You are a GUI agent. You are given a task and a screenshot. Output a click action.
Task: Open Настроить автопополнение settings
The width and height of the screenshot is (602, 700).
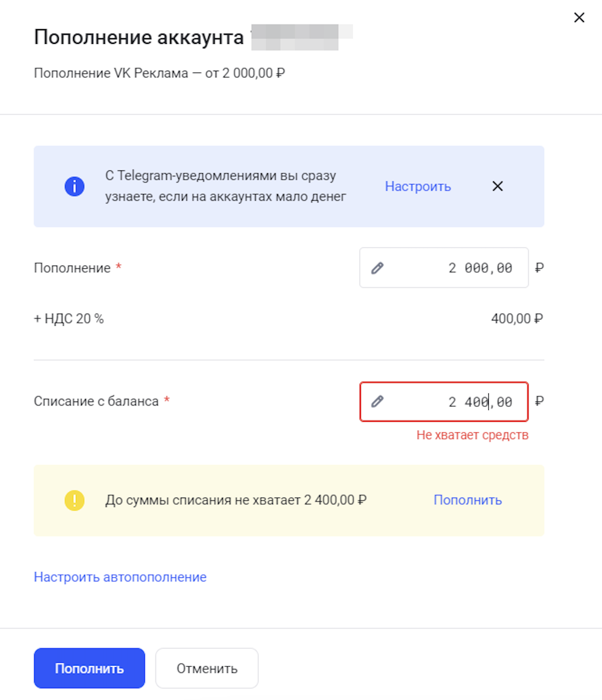[x=119, y=577]
